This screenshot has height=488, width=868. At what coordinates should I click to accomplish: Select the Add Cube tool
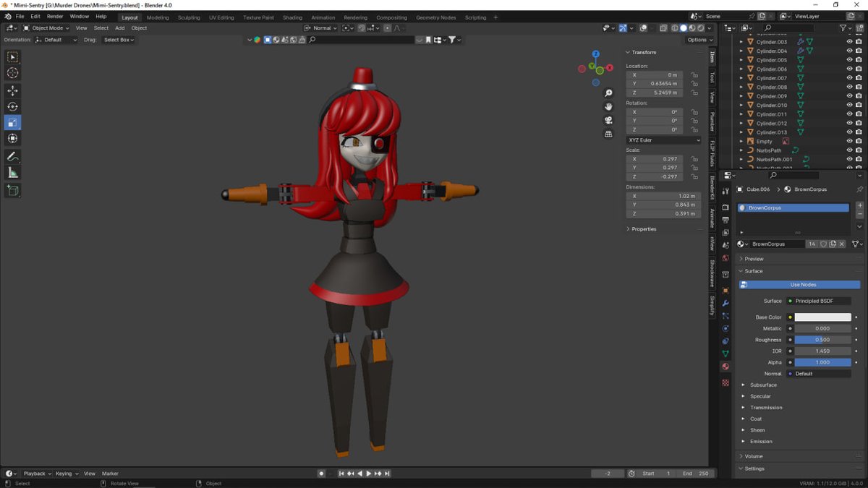13,190
